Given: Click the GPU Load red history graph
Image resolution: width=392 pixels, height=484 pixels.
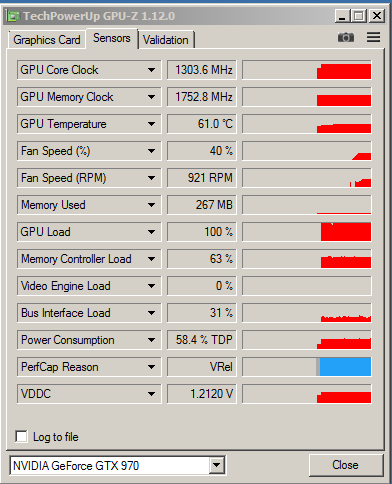Looking at the screenshot, I should (346, 232).
